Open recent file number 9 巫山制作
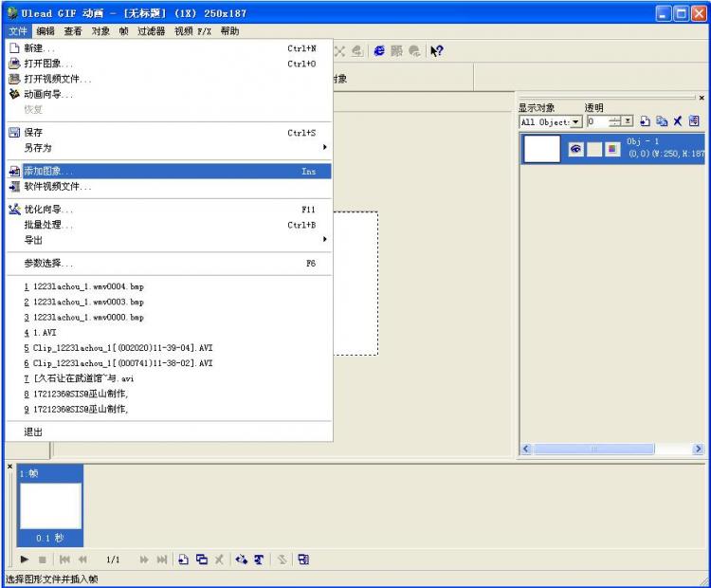The image size is (711, 588). [x=169, y=410]
